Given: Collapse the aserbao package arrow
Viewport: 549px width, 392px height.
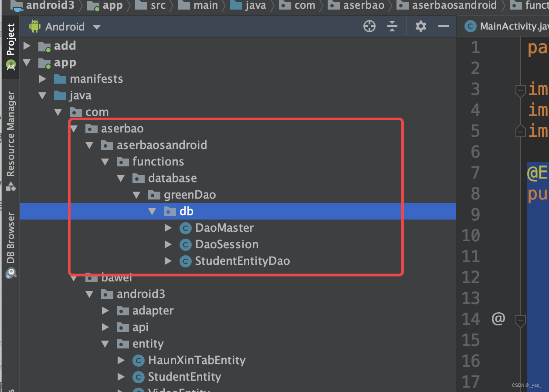Looking at the screenshot, I should coord(74,128).
